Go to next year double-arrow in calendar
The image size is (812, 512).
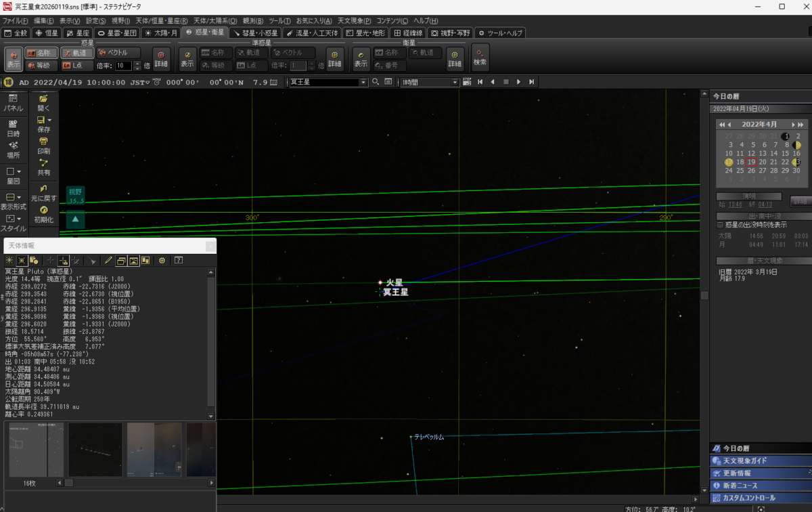[800, 125]
